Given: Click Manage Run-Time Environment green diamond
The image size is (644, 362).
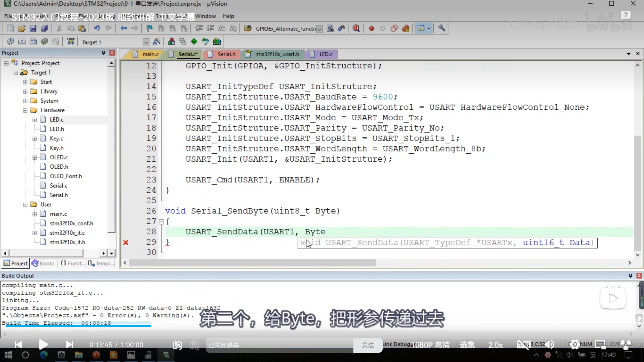Looking at the screenshot, I should (x=194, y=42).
